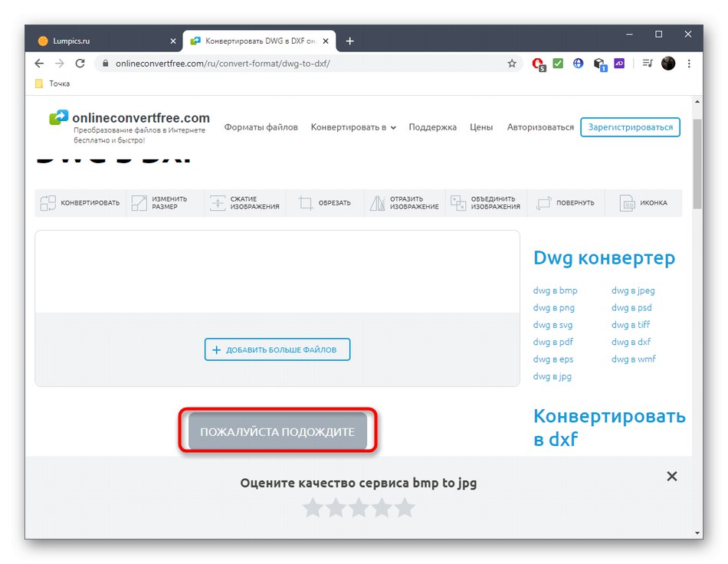Viewport: 728px width, 564px height.
Task: Open the dwg в eps link
Action: 553,359
